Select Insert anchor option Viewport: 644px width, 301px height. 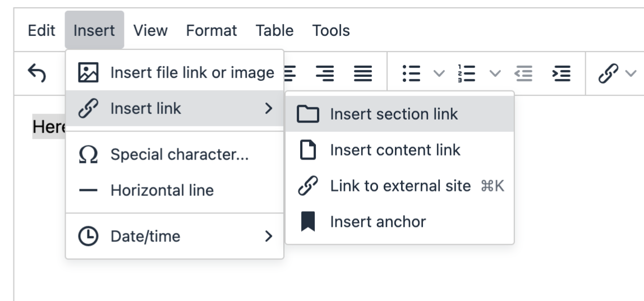tap(378, 222)
